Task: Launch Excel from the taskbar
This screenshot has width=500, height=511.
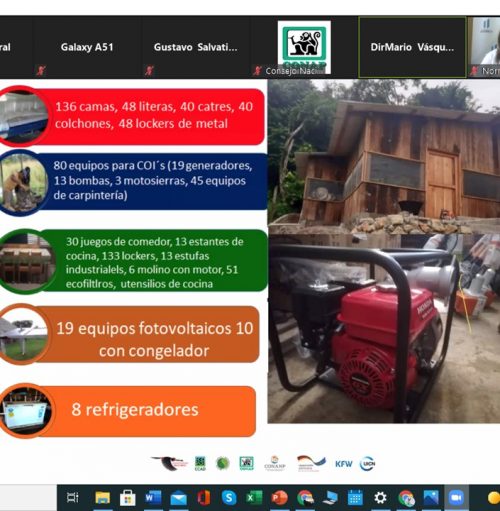Action: tap(254, 498)
